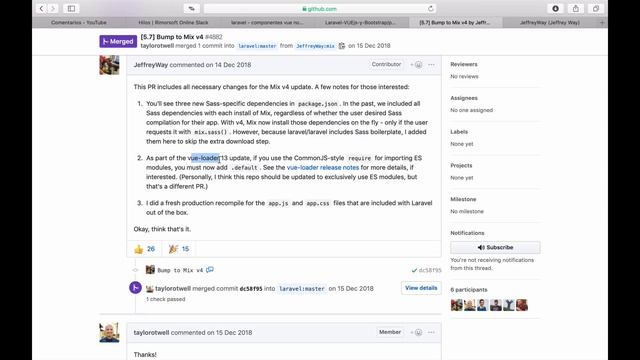Viewport: 640px width, 360px height.
Task: Show commit comments icon beside Bump to Mix v4
Action: 210,270
